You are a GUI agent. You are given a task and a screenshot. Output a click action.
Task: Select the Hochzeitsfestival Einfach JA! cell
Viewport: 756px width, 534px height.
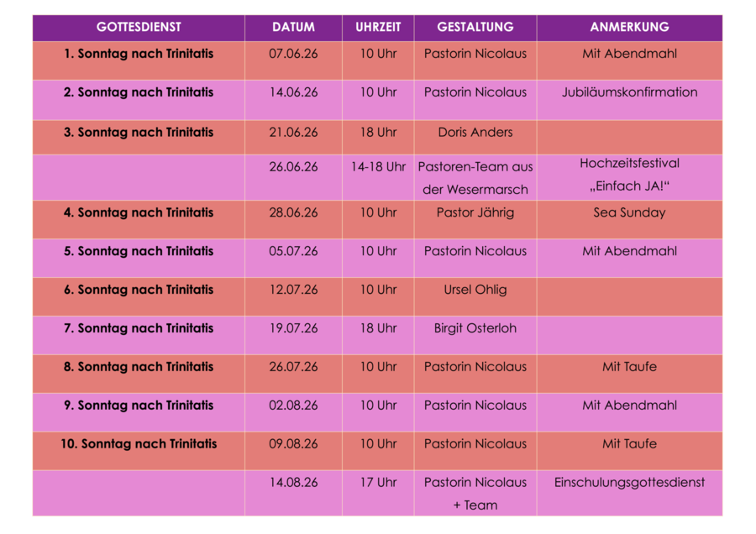click(630, 177)
